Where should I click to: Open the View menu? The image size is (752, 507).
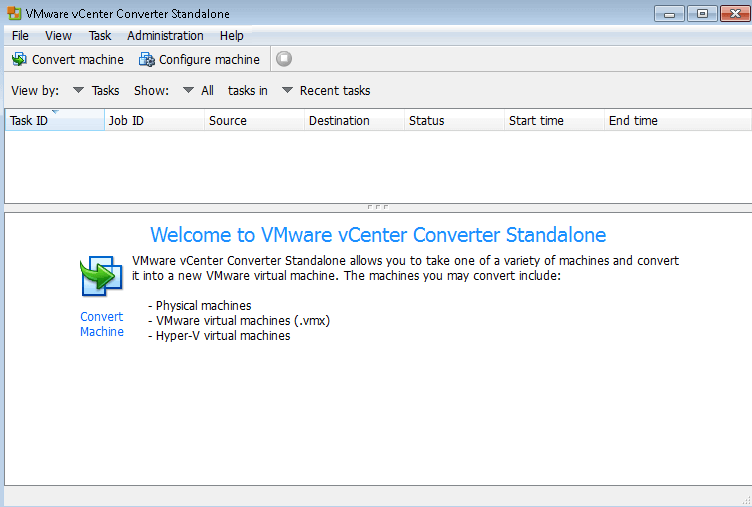[x=59, y=36]
